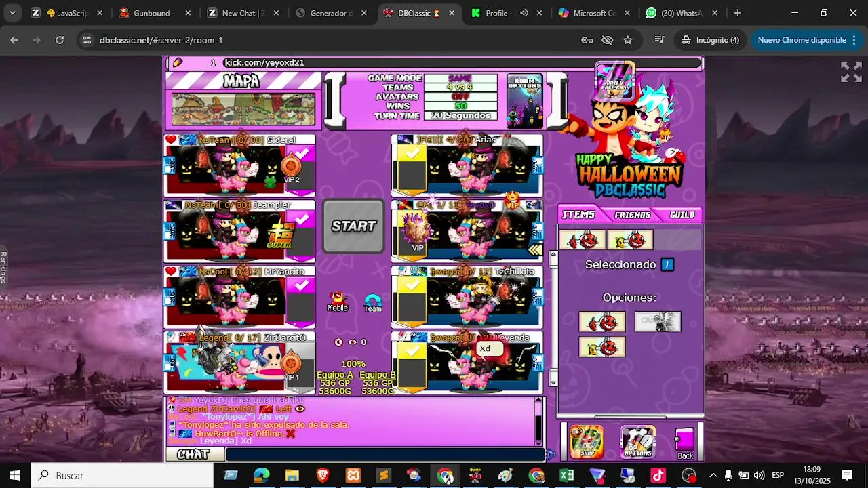Toggle fullscreen expand icon

point(851,72)
